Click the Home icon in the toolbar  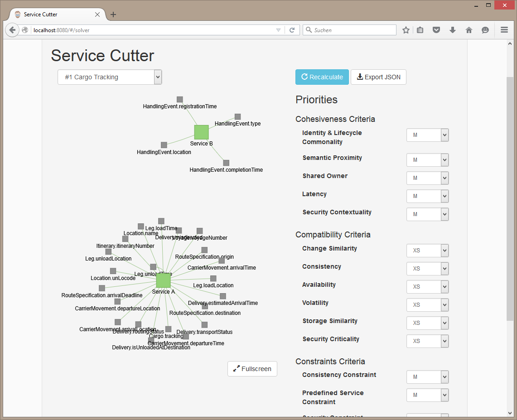pos(469,30)
